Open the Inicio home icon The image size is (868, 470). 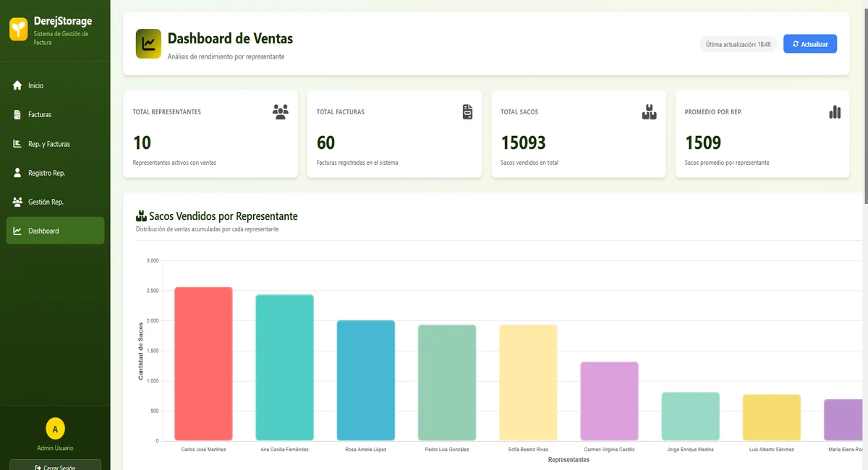pyautogui.click(x=17, y=85)
